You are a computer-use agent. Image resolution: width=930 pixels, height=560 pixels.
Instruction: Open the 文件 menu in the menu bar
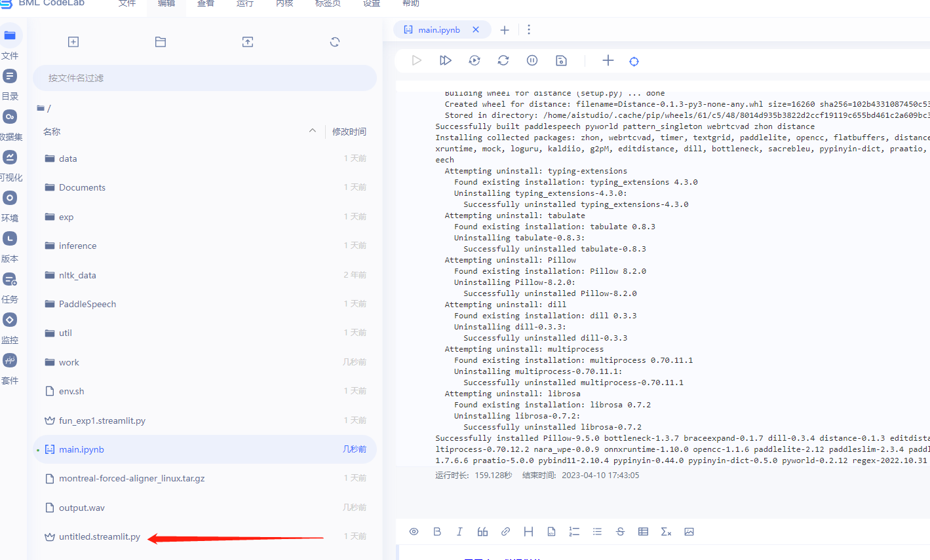[127, 3]
